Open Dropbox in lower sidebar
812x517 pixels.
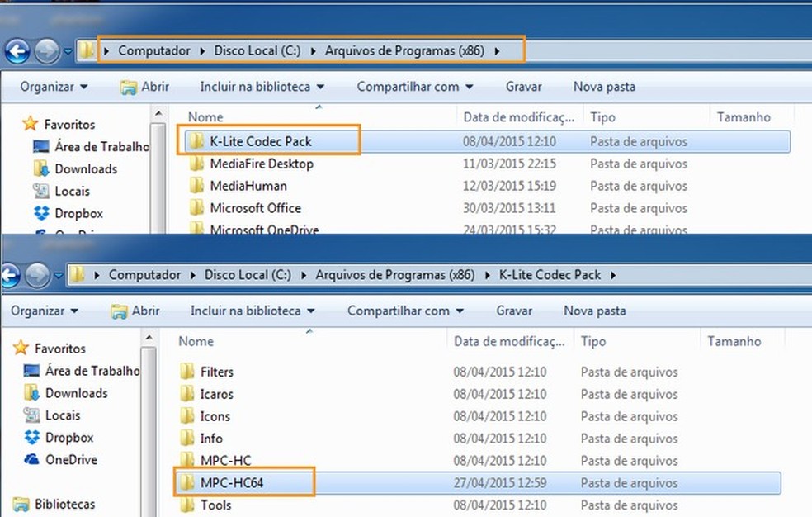coord(59,438)
